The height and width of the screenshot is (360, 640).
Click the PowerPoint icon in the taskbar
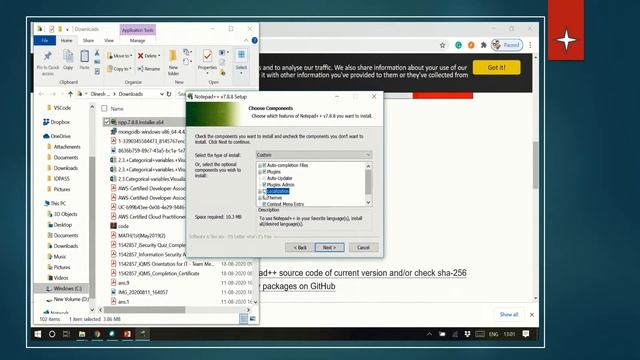(x=127, y=334)
